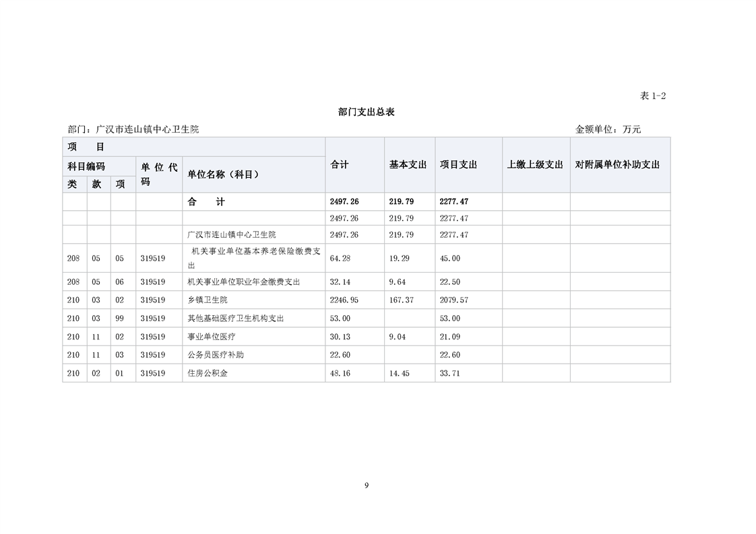Click the bold total 2497.26

[344, 202]
